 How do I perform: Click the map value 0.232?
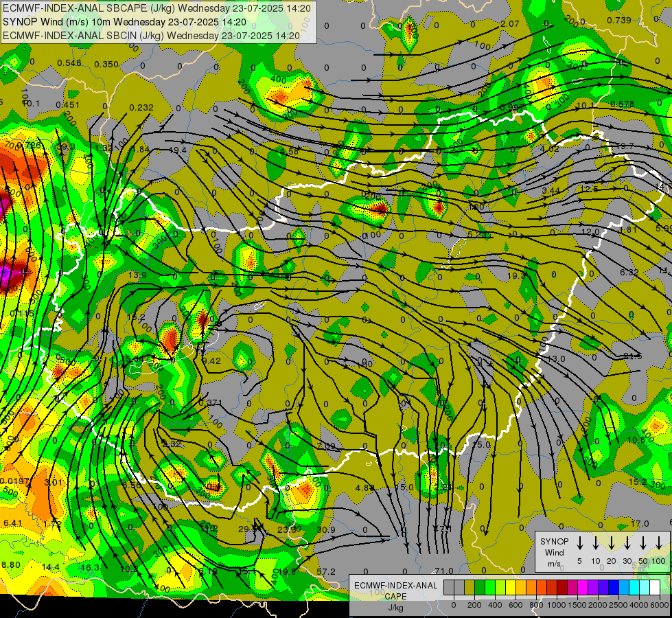[141, 108]
